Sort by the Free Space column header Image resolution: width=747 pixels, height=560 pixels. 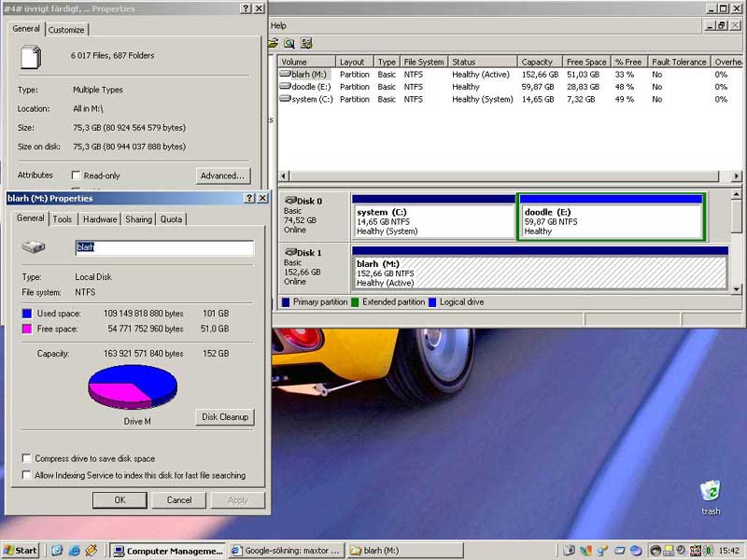click(586, 62)
